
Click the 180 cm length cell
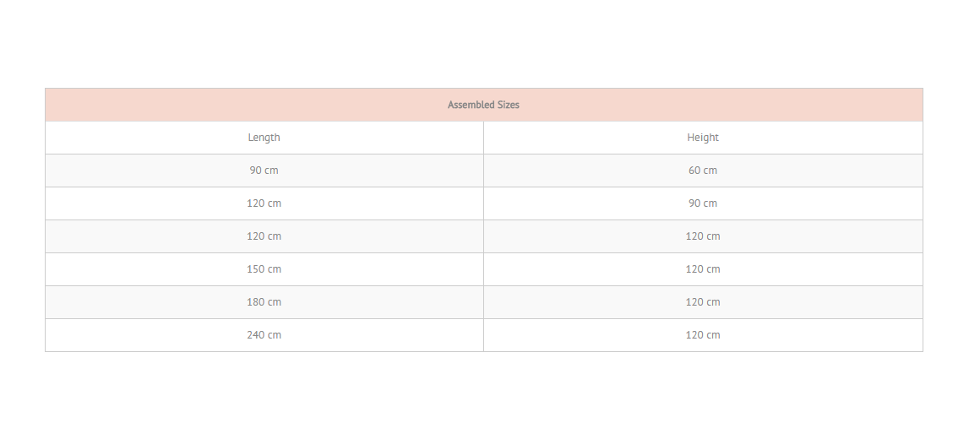coord(264,302)
